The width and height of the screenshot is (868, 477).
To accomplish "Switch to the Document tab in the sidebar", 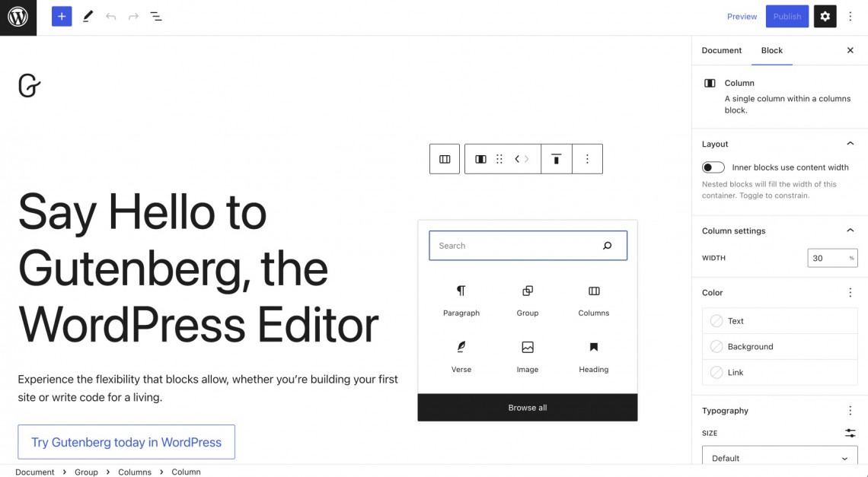I will [x=721, y=50].
